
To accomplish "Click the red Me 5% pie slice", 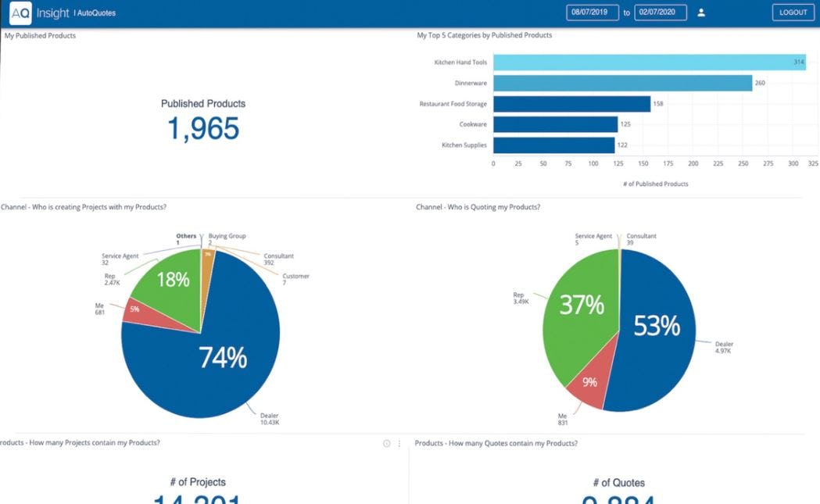I will [x=134, y=309].
